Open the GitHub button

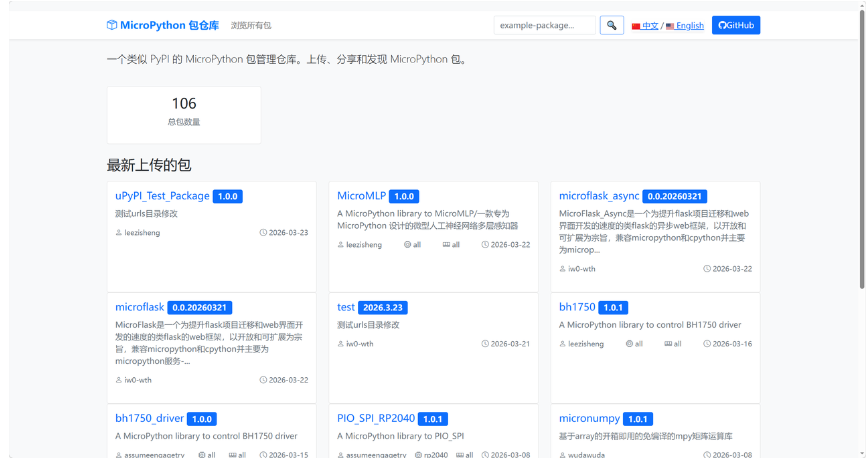pyautogui.click(x=736, y=25)
